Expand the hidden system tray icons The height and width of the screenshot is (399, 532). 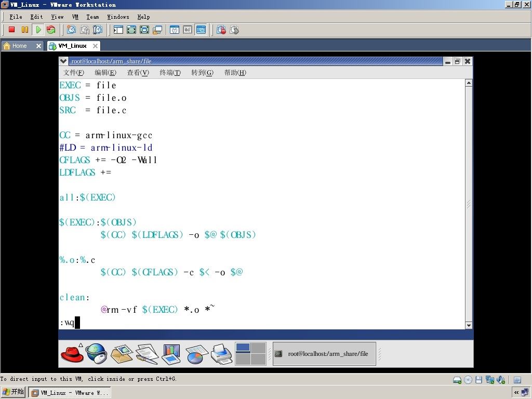click(x=516, y=393)
